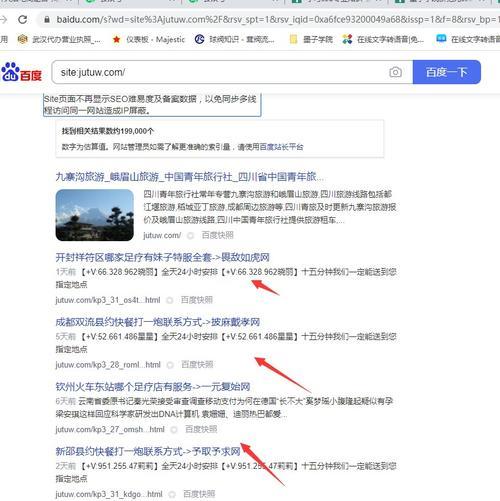This screenshot has height=501, width=500.
Task: Click URL text jutuw.com/kp3_31_kdgo...html
Action: [x=109, y=494]
